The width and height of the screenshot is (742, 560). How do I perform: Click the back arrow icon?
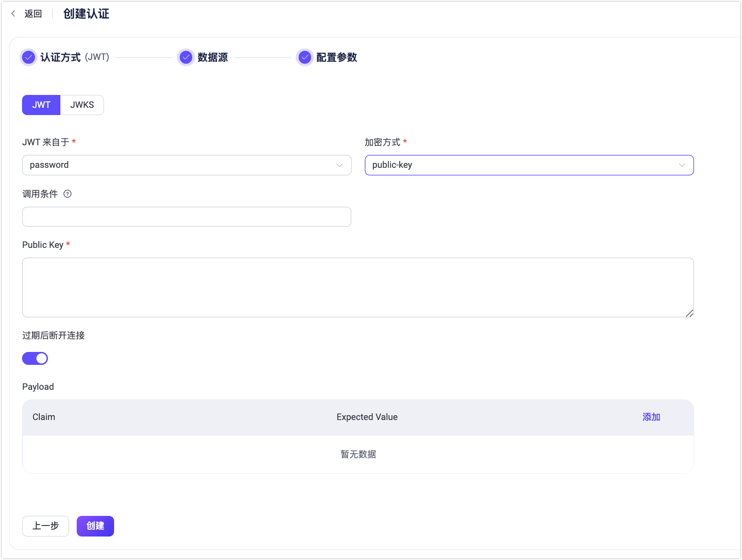13,13
